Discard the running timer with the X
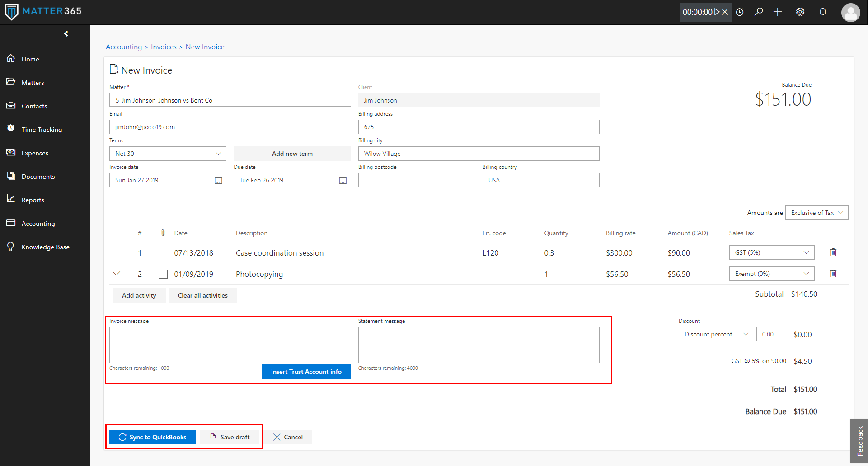This screenshot has width=868, height=466. (725, 12)
